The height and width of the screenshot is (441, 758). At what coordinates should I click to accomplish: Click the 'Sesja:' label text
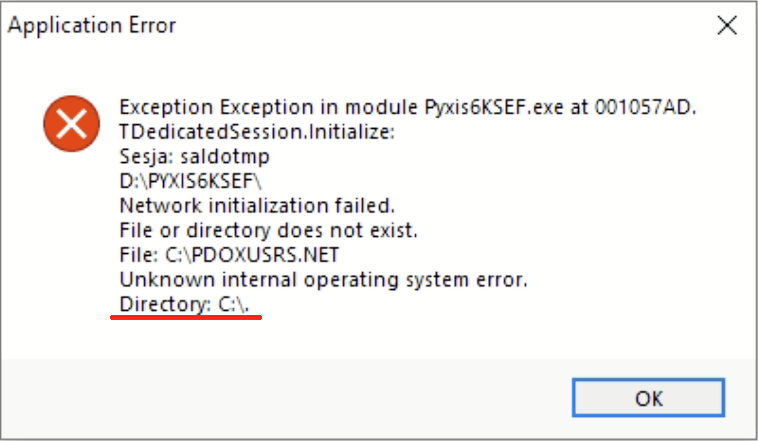point(143,157)
